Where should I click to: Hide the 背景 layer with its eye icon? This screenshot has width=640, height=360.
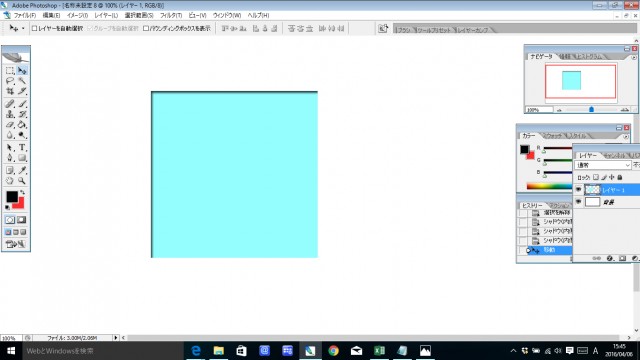pos(578,202)
